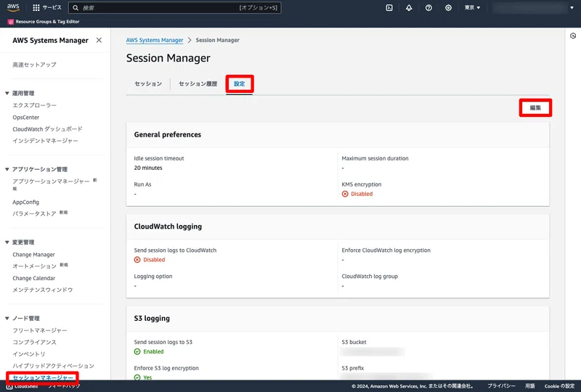
Task: Open the Services grid menu
Action: (46, 7)
